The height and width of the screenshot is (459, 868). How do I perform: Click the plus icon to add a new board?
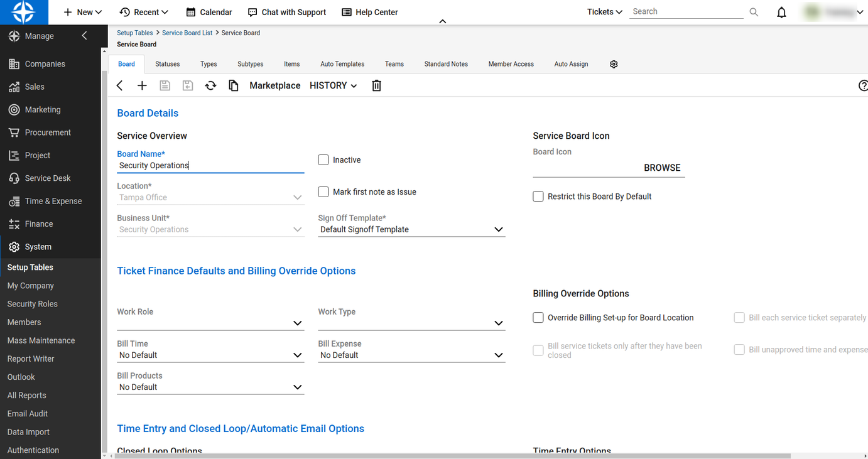[x=142, y=85]
